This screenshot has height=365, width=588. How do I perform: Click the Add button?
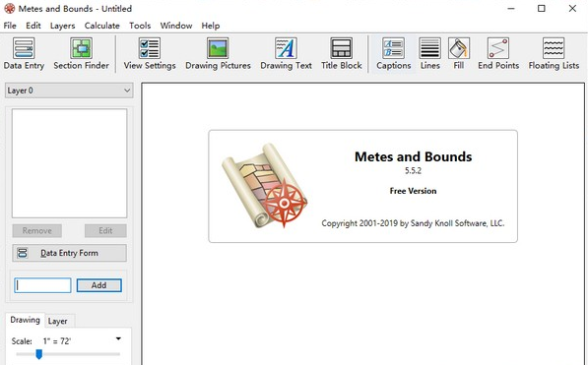click(x=99, y=285)
